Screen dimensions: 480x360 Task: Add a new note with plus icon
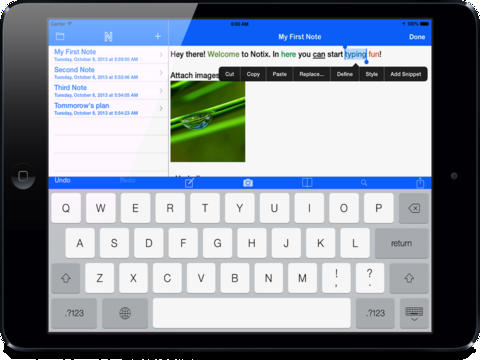(158, 36)
